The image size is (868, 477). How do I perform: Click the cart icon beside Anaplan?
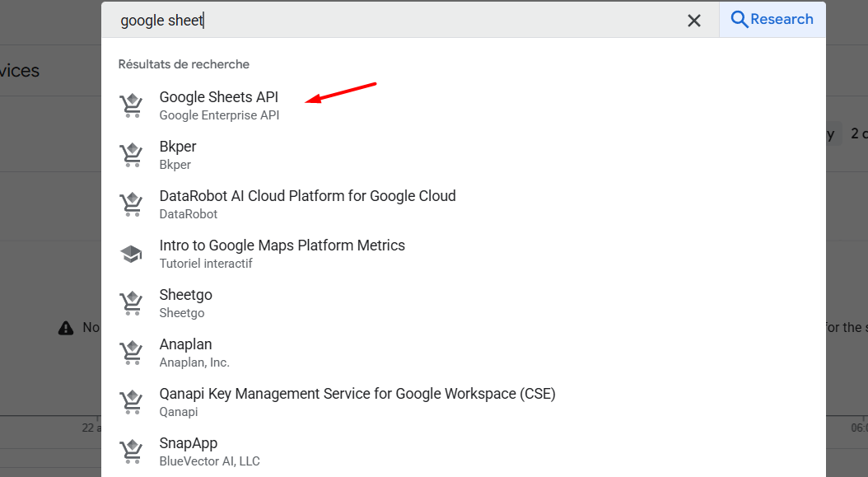click(x=131, y=353)
